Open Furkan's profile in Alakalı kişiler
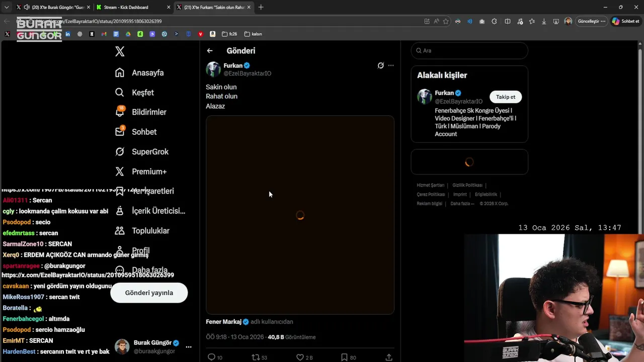This screenshot has width=644, height=362. (x=444, y=93)
